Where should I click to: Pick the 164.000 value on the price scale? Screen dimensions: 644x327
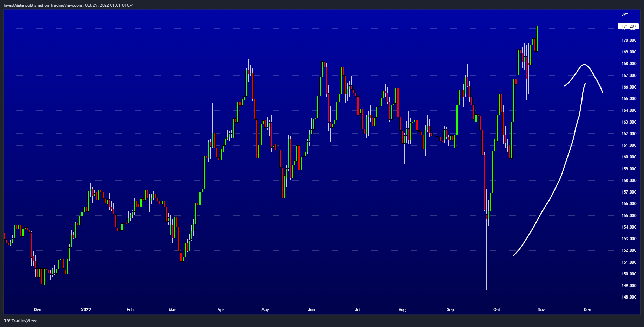(629, 110)
